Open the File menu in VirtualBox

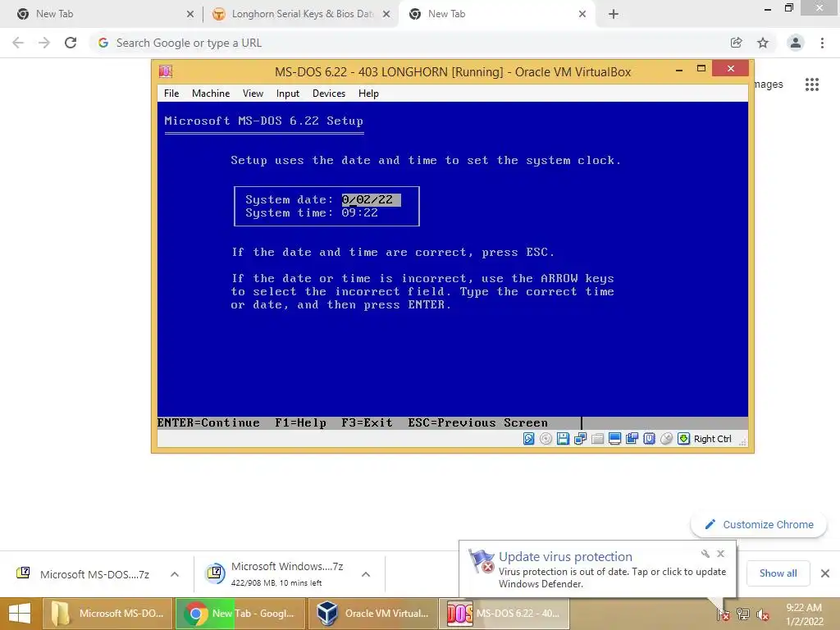coord(171,94)
